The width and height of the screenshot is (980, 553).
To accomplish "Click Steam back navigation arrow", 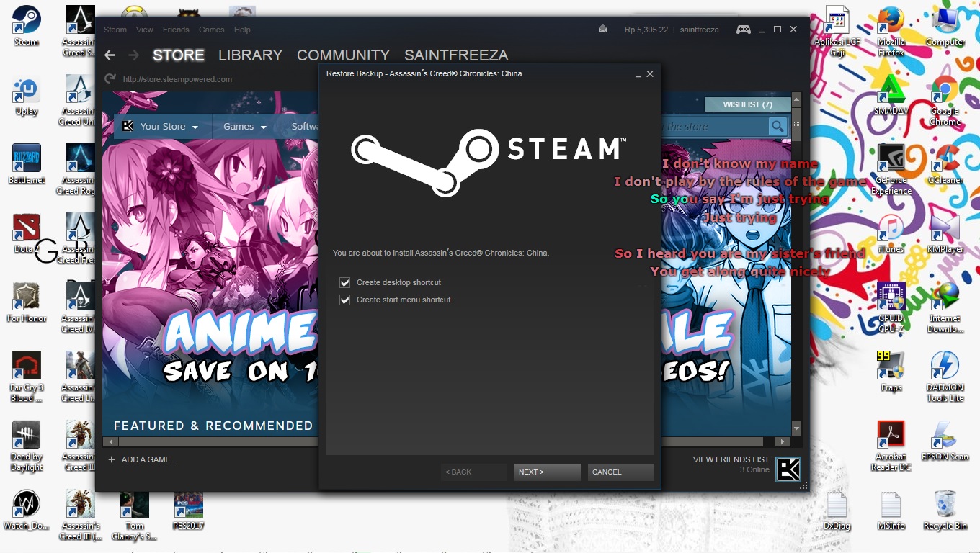I will tap(110, 55).
